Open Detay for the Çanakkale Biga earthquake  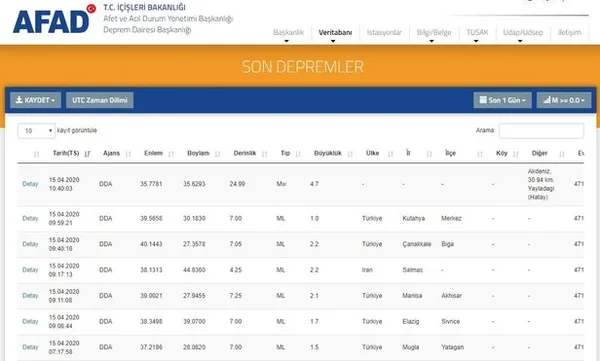click(x=30, y=244)
